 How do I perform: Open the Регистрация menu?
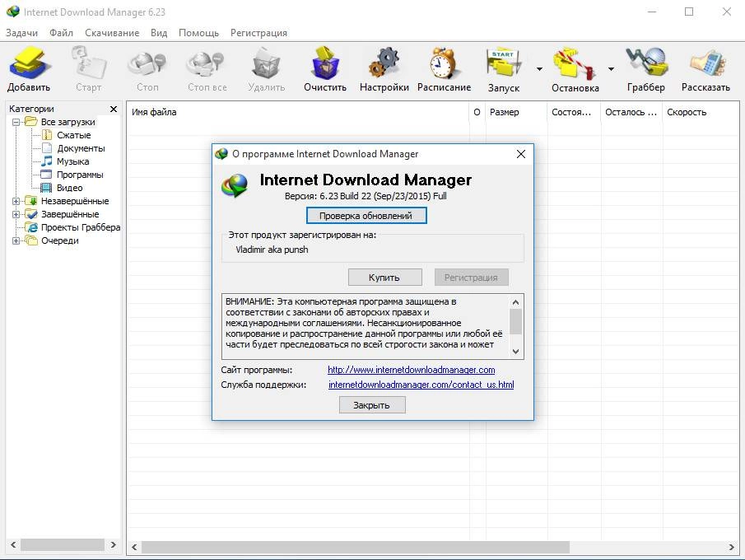pyautogui.click(x=259, y=33)
